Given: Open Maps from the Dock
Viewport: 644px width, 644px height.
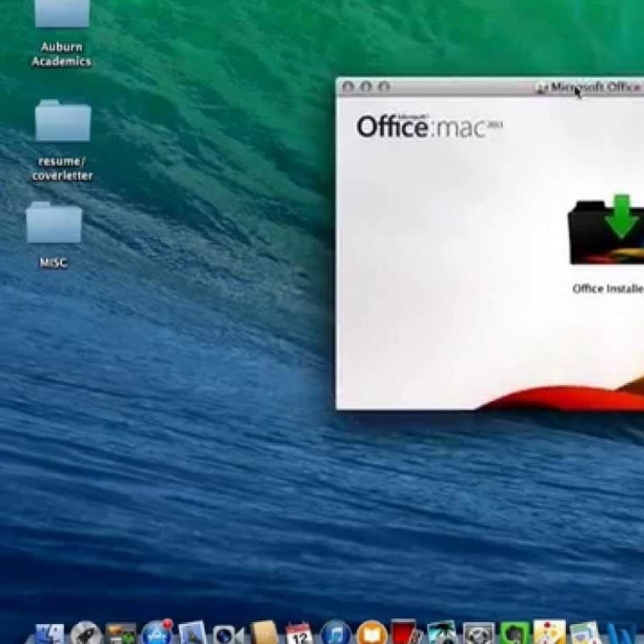Looking at the screenshot, I should click(x=549, y=633).
